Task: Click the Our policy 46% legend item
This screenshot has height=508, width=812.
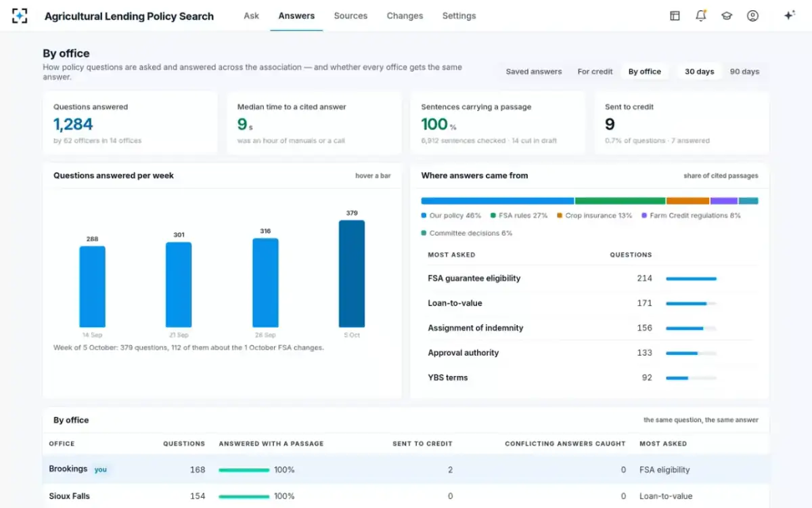Action: tap(451, 215)
